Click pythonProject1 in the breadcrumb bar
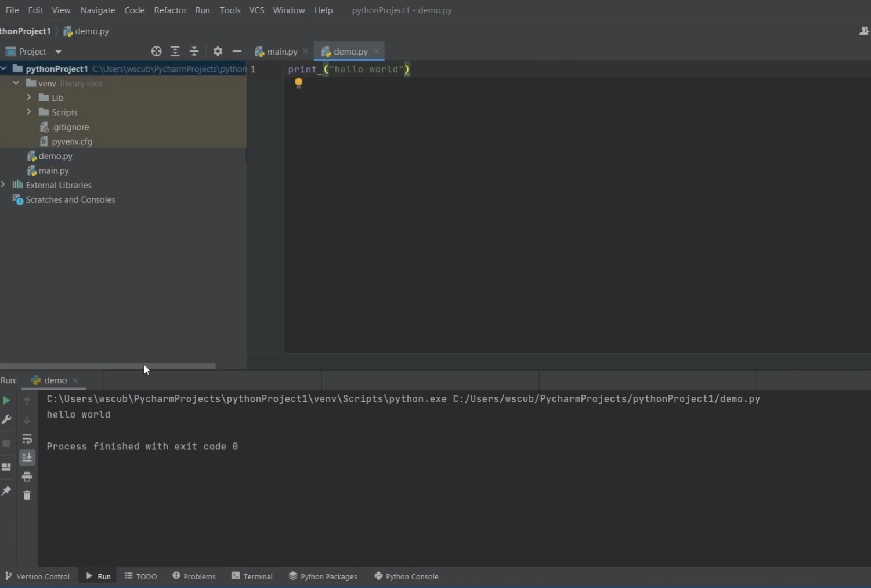The height and width of the screenshot is (588, 871). coord(26,31)
